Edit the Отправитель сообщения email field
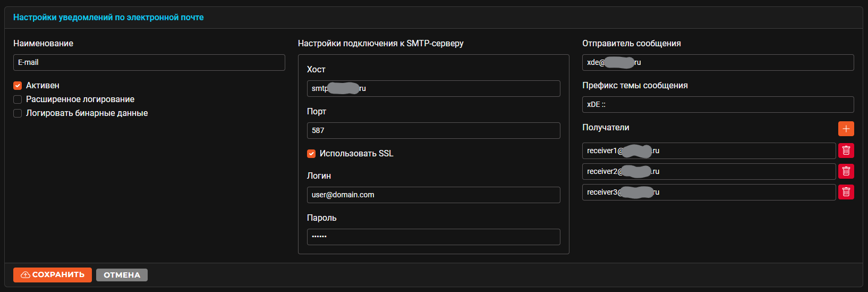This screenshot has height=292, width=868. (718, 62)
